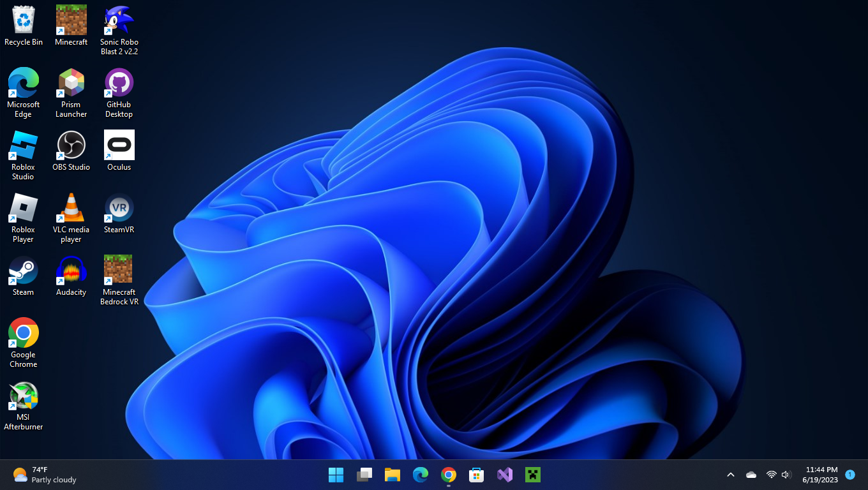Select the Roblox Studio desktop icon
The image size is (868, 490).
[24, 156]
